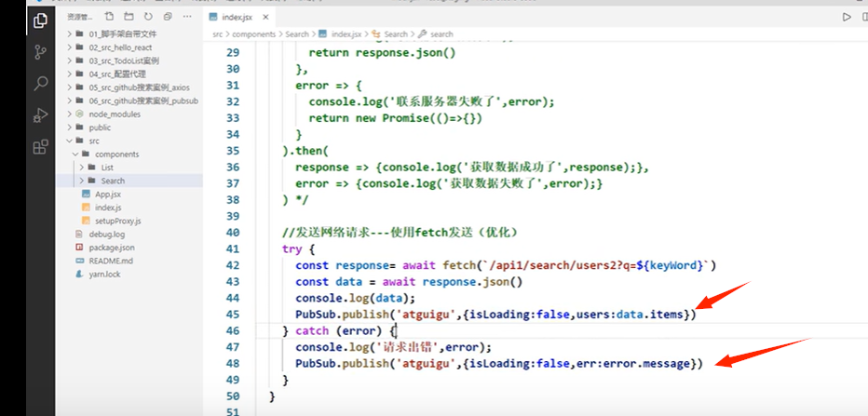This screenshot has width=868, height=416.
Task: Click the components breadcrumb
Action: [253, 34]
